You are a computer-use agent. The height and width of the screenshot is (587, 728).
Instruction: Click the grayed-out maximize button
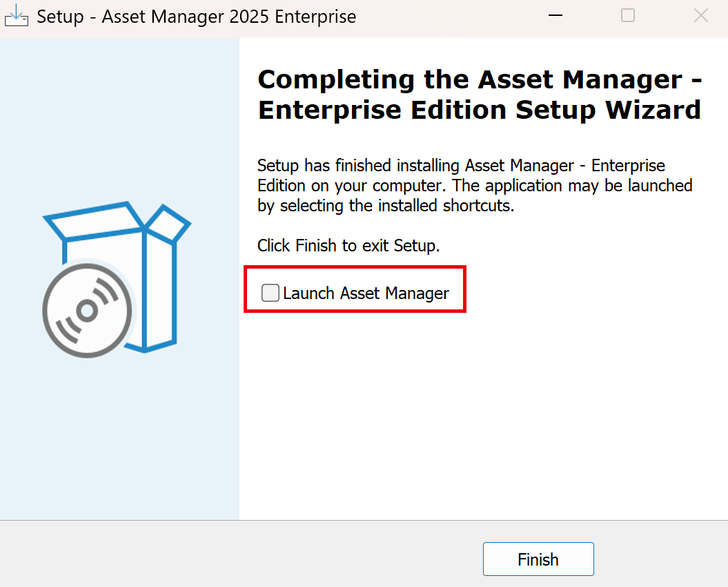628,16
